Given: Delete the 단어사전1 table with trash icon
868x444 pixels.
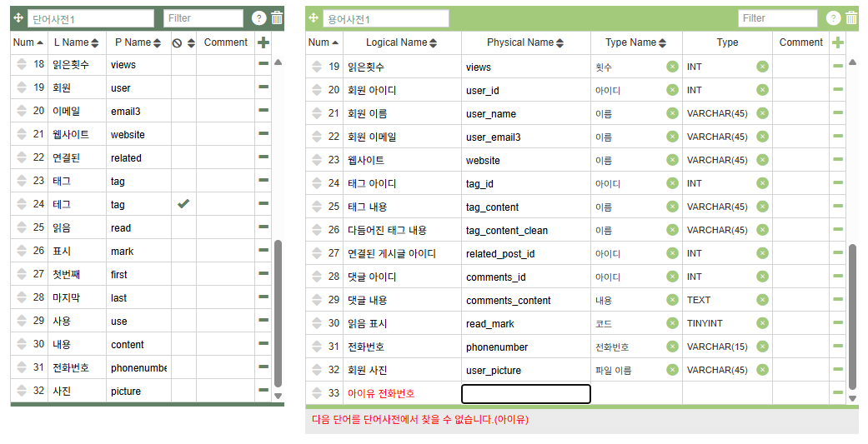Looking at the screenshot, I should [x=277, y=18].
